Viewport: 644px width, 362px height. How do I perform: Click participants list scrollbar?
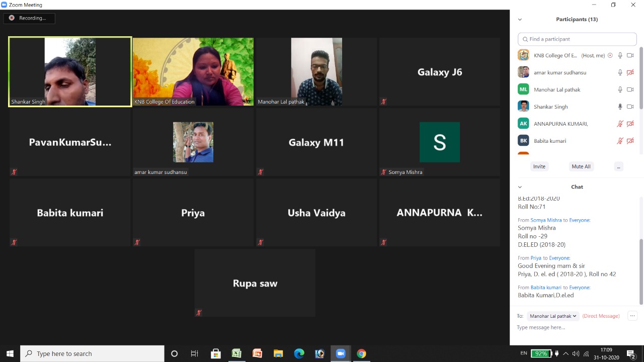coord(641,78)
